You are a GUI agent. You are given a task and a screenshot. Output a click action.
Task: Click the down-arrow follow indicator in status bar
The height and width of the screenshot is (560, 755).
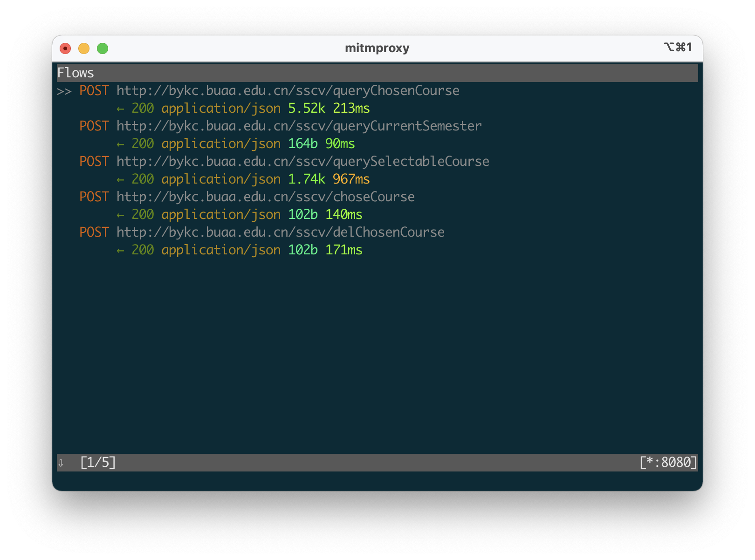(61, 463)
